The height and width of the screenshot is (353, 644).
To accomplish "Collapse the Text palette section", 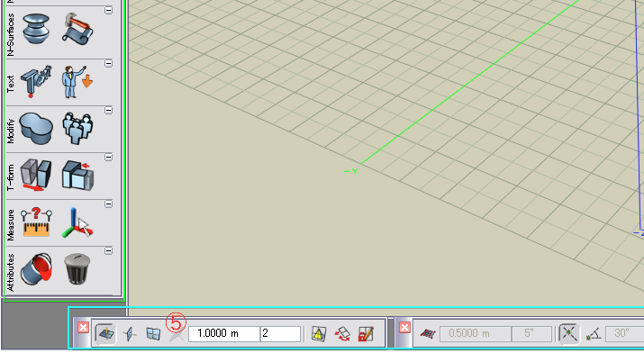I will point(108,64).
